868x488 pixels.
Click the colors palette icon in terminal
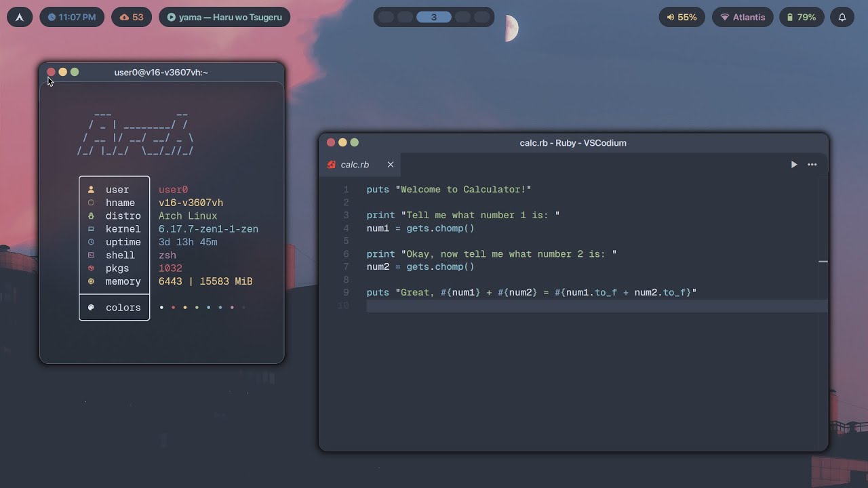(x=91, y=308)
